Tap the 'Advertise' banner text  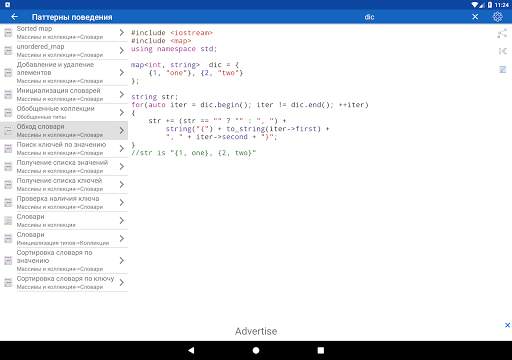(x=256, y=331)
